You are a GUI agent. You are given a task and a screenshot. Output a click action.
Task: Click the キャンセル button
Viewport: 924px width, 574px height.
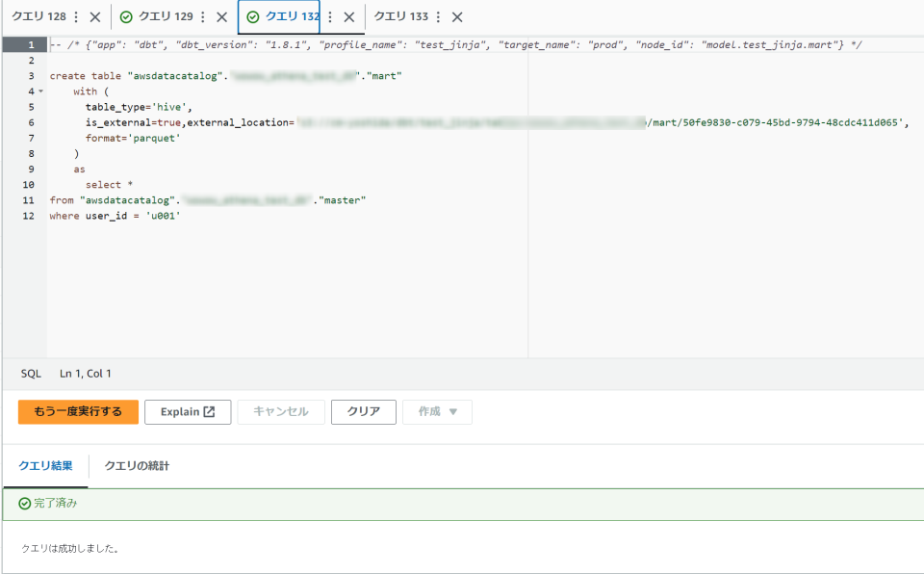[281, 412]
